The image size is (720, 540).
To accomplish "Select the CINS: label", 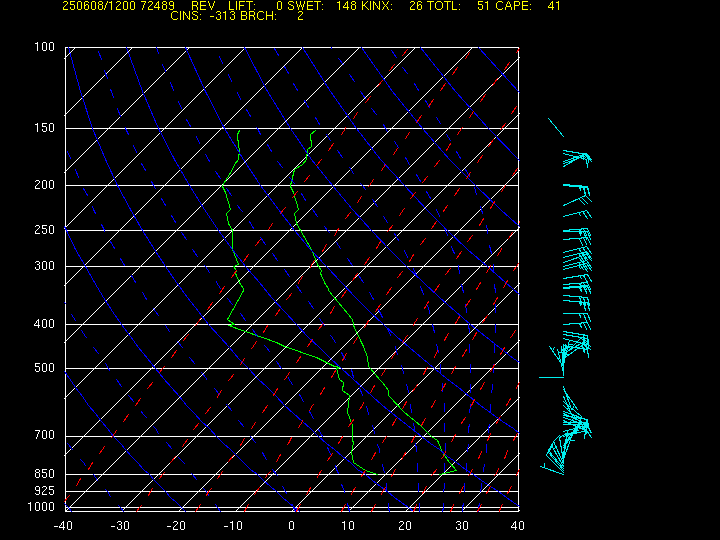I will coord(186,16).
